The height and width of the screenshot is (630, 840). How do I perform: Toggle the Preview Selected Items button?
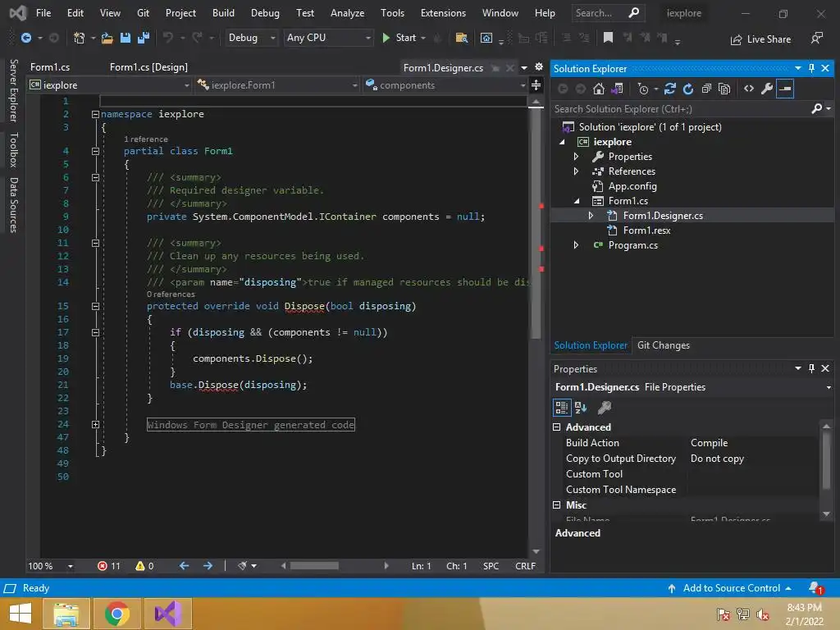click(785, 89)
